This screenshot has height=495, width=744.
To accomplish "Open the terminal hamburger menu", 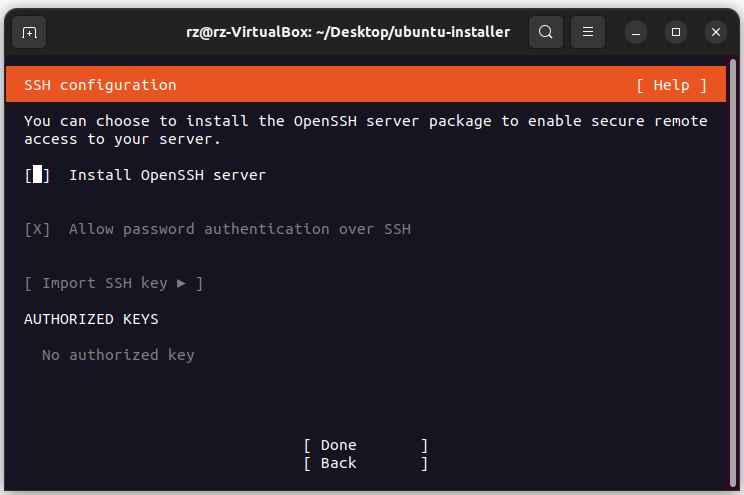I will [x=588, y=32].
